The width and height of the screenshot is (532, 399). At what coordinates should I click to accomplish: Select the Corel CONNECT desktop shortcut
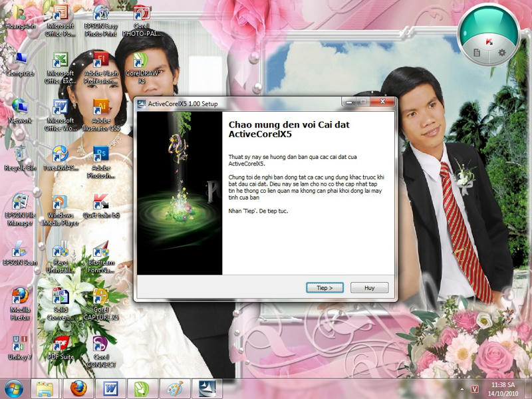[100, 344]
